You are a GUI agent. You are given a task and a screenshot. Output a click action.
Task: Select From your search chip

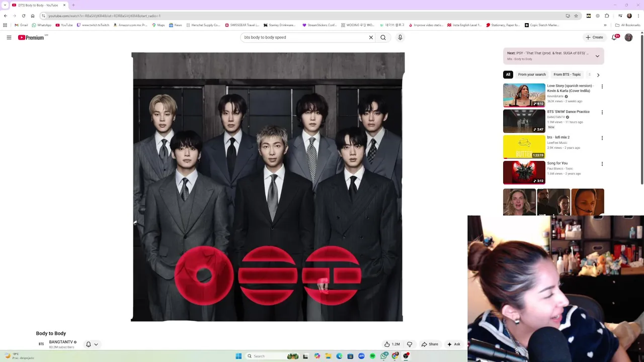[x=532, y=74]
